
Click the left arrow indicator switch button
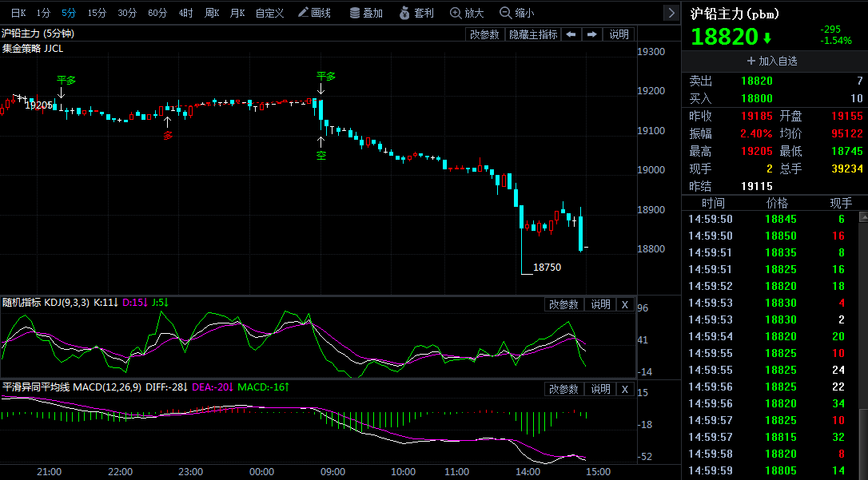pyautogui.click(x=571, y=34)
